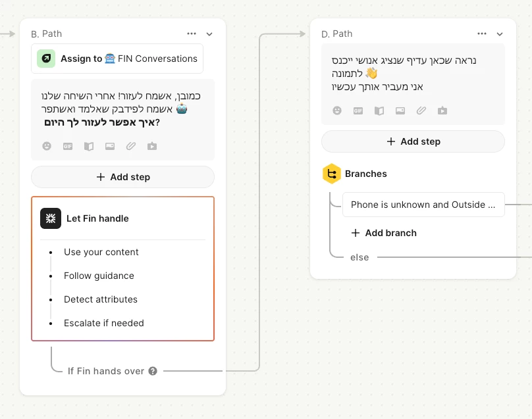The width and height of the screenshot is (532, 419).
Task: Open the Let Fin handle block title
Action: (x=97, y=218)
